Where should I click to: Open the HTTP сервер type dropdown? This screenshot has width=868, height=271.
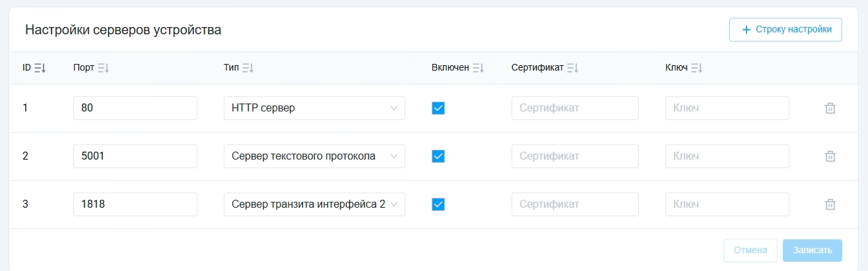pyautogui.click(x=314, y=108)
